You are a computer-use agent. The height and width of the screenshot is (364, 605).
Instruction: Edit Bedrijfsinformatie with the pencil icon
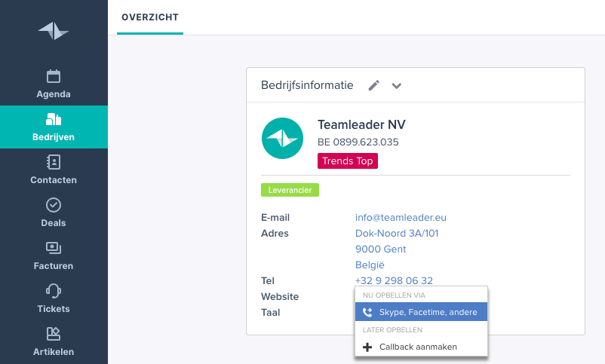click(x=373, y=85)
